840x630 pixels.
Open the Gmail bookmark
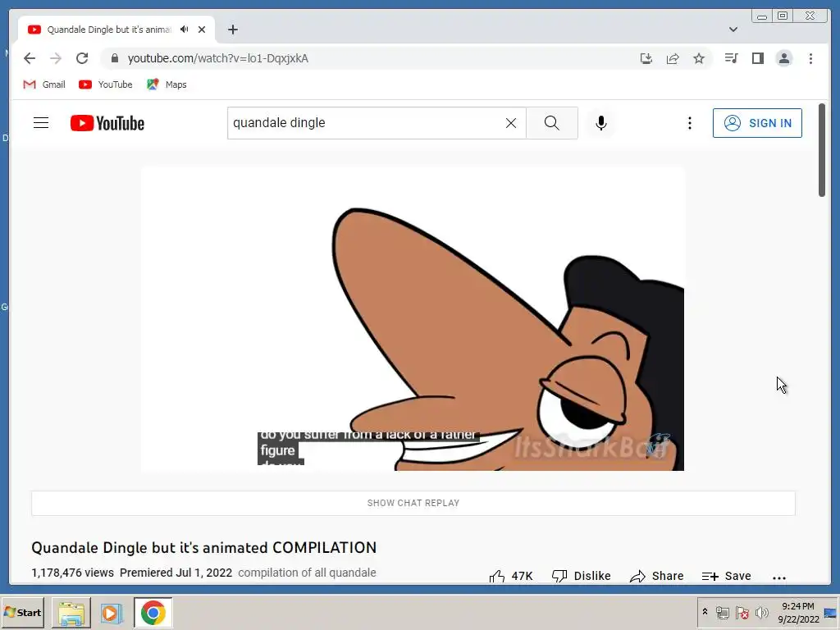(44, 84)
